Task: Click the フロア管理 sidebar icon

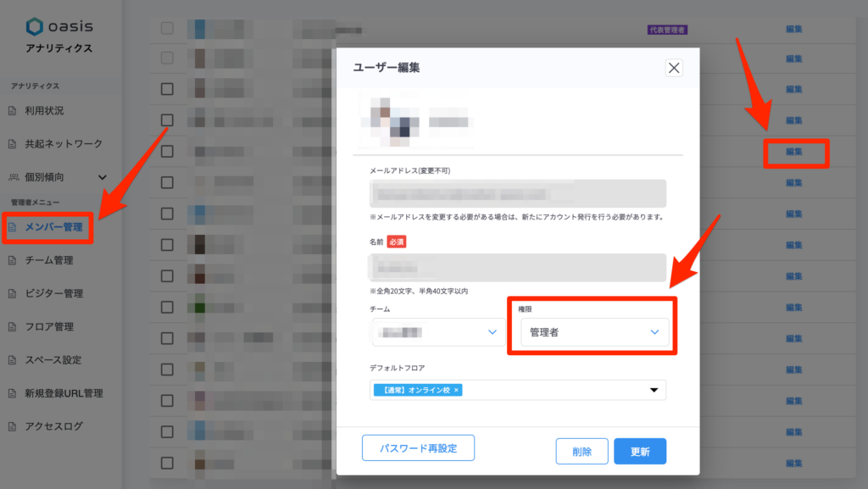Action: point(12,327)
